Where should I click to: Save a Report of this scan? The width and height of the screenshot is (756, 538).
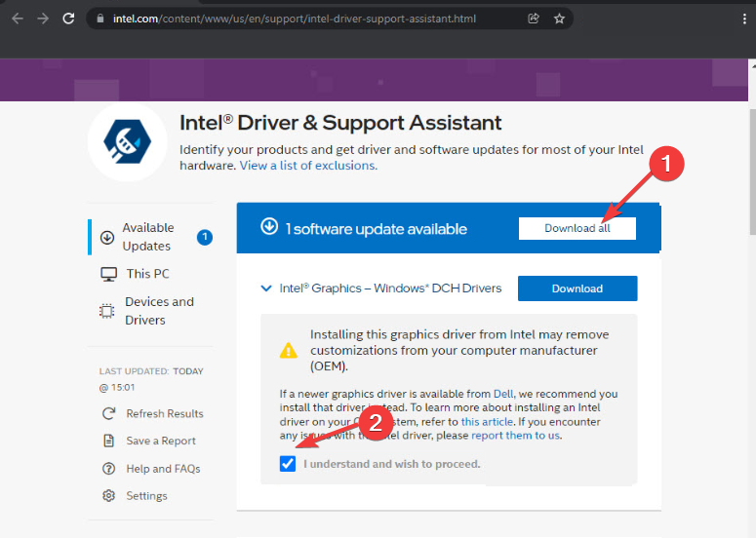click(161, 441)
